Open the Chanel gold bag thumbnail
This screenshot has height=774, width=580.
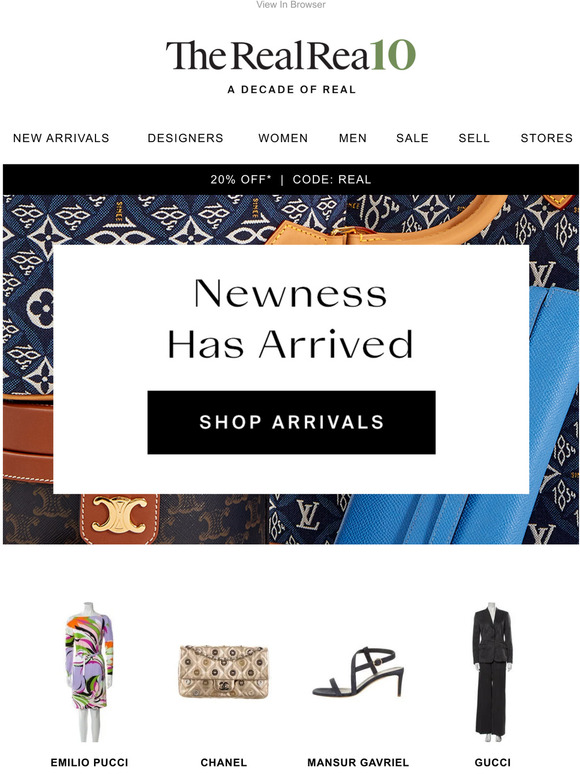pyautogui.click(x=224, y=672)
